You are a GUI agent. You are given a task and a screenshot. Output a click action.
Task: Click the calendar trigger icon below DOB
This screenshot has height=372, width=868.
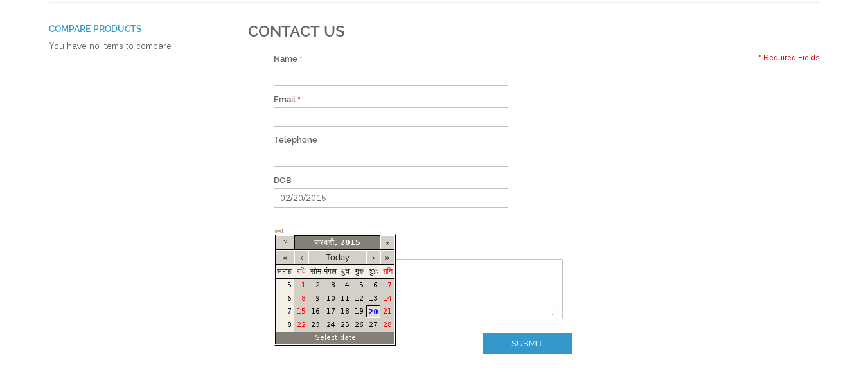click(x=278, y=231)
